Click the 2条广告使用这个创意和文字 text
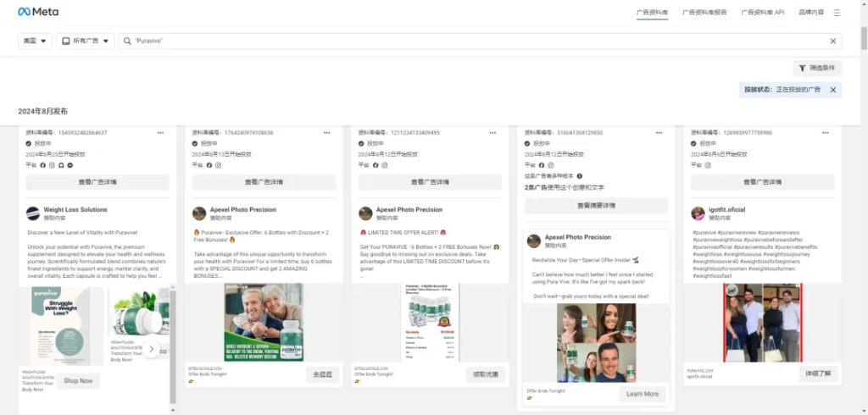 564,187
